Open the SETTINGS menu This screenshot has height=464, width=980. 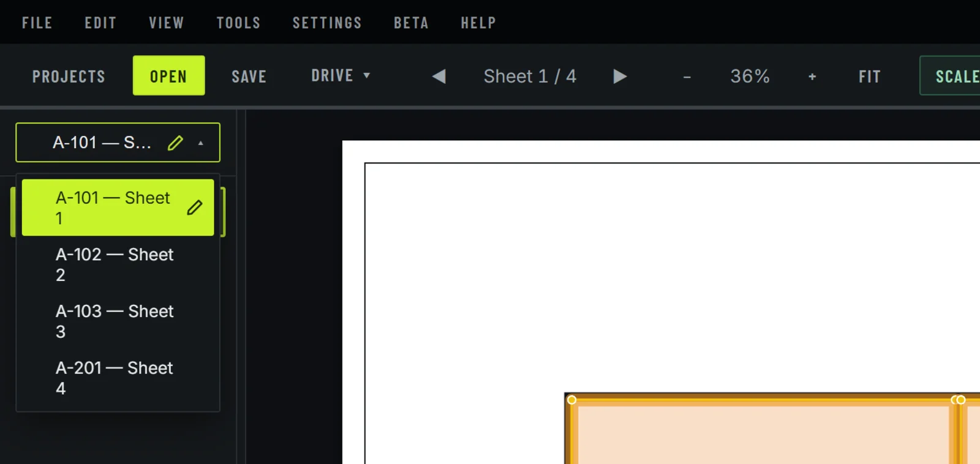(x=327, y=23)
